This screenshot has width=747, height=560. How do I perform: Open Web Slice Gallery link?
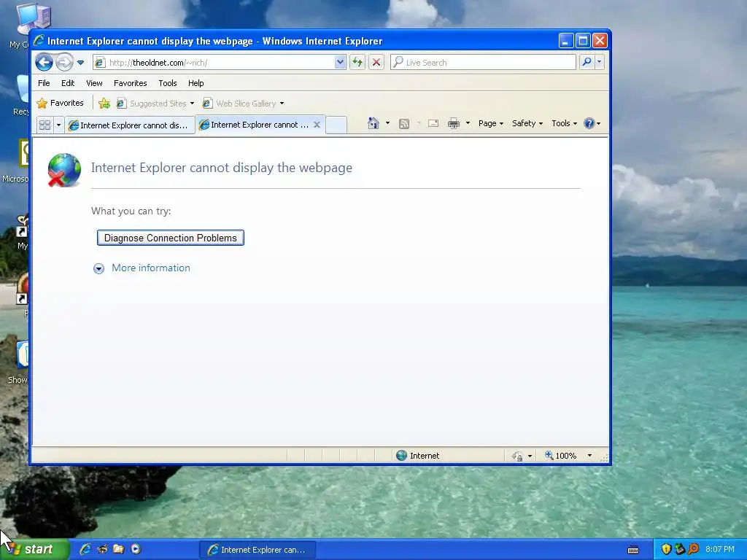243,104
